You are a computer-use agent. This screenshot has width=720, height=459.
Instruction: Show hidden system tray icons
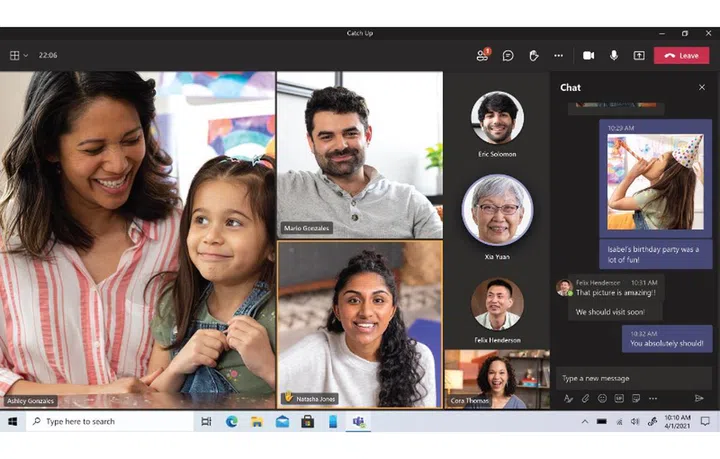pos(585,421)
